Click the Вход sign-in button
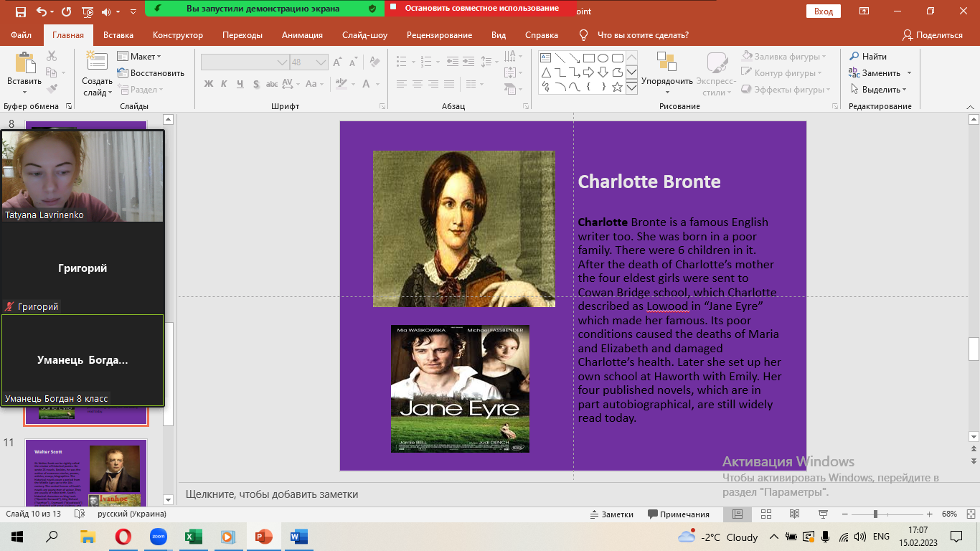The width and height of the screenshot is (980, 551). click(x=824, y=11)
